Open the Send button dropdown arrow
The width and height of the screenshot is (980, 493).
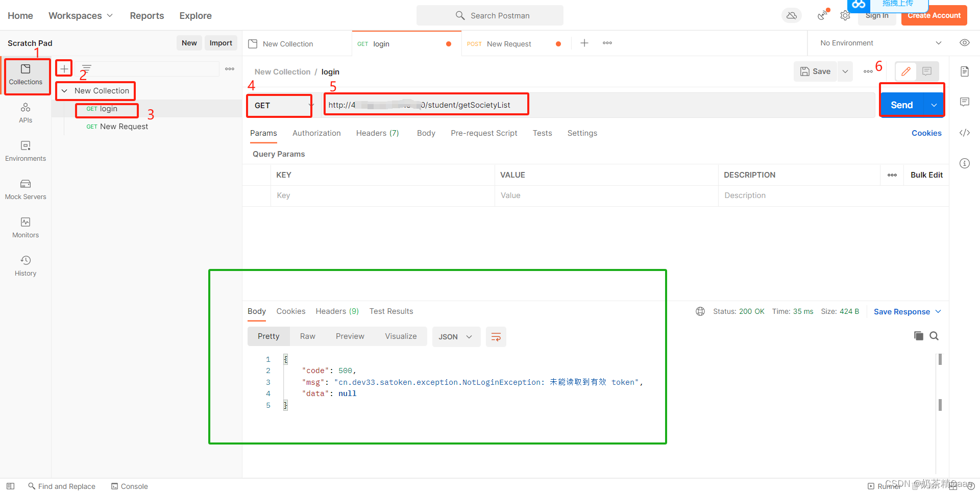[x=934, y=105]
